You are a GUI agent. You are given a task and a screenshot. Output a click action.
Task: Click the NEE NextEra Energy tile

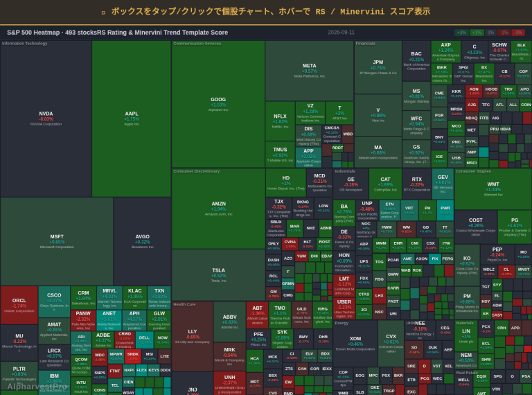point(420,330)
